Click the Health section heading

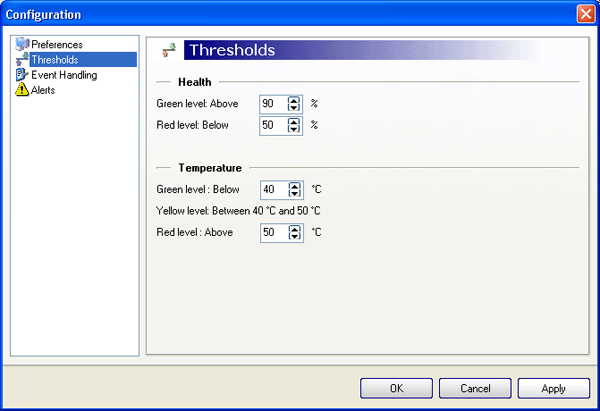click(194, 82)
